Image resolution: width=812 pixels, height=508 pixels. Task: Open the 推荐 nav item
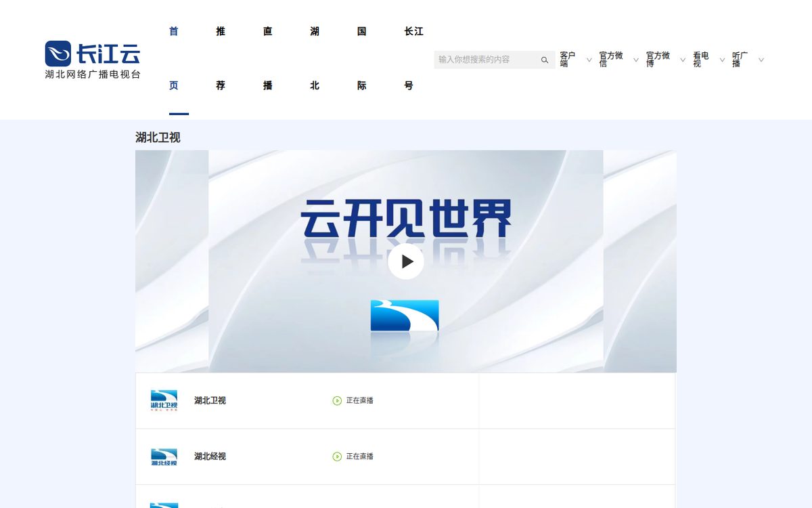click(x=221, y=59)
